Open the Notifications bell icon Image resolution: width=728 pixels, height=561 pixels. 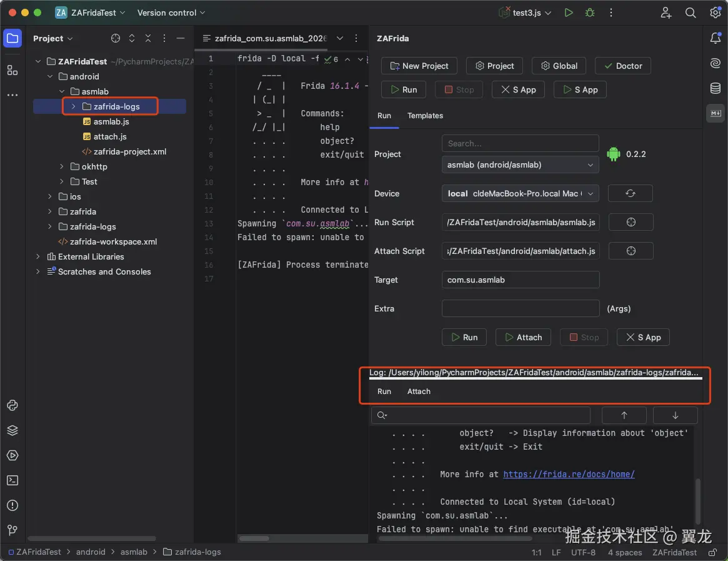point(716,39)
